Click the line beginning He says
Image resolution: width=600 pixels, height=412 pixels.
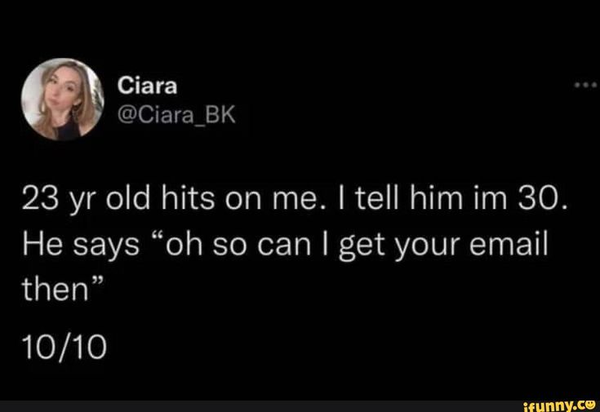(285, 247)
